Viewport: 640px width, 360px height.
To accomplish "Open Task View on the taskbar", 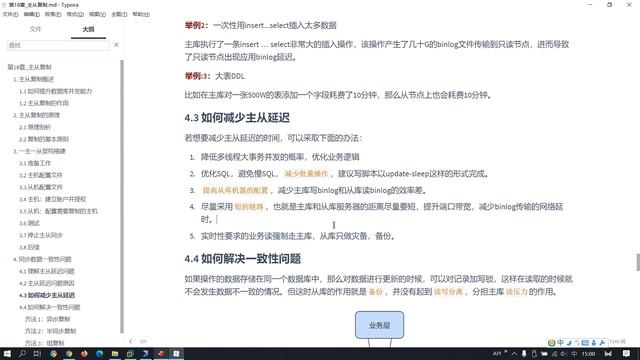I will pyautogui.click(x=38, y=354).
